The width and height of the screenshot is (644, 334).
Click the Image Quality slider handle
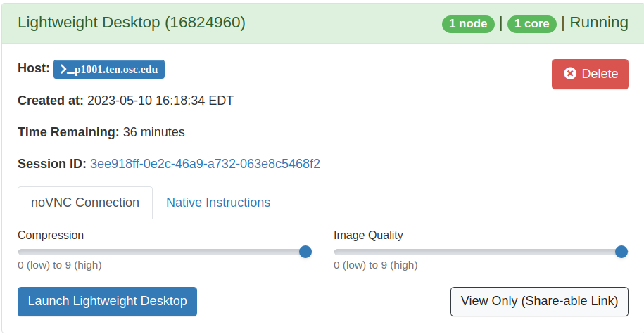pos(621,252)
